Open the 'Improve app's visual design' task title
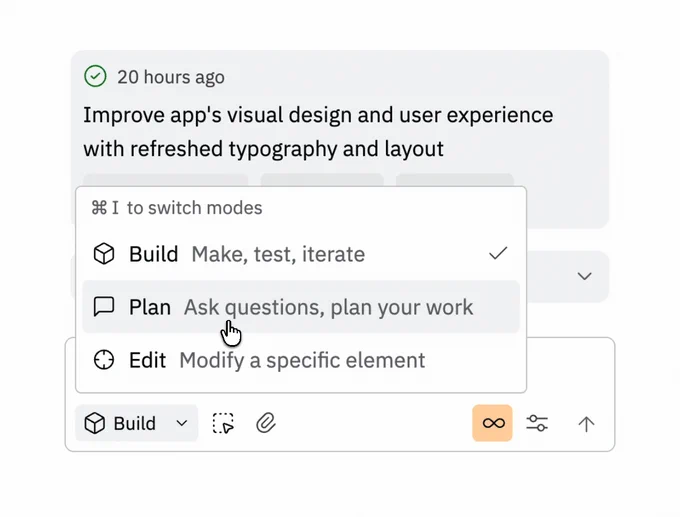This screenshot has height=517, width=680. (318, 132)
